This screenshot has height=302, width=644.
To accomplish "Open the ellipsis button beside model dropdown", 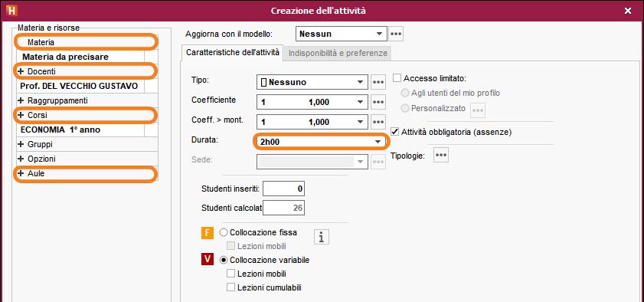I will point(396,34).
